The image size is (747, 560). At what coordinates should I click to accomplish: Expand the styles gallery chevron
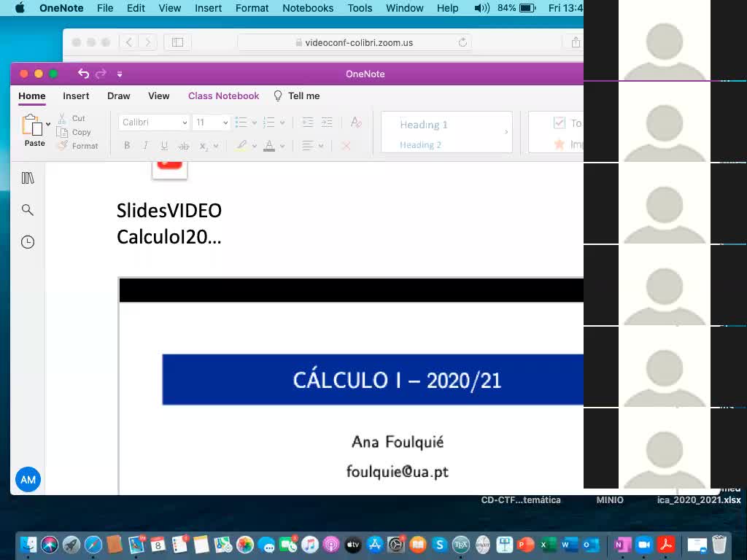[506, 132]
